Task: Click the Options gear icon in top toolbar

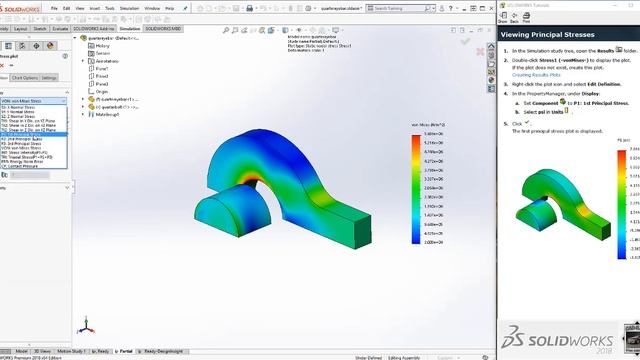Action: [309, 8]
